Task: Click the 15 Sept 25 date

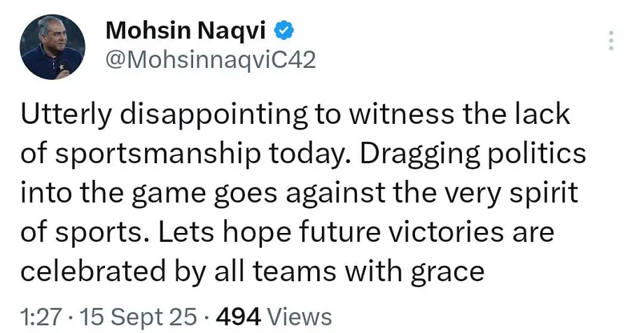Action: [x=138, y=316]
